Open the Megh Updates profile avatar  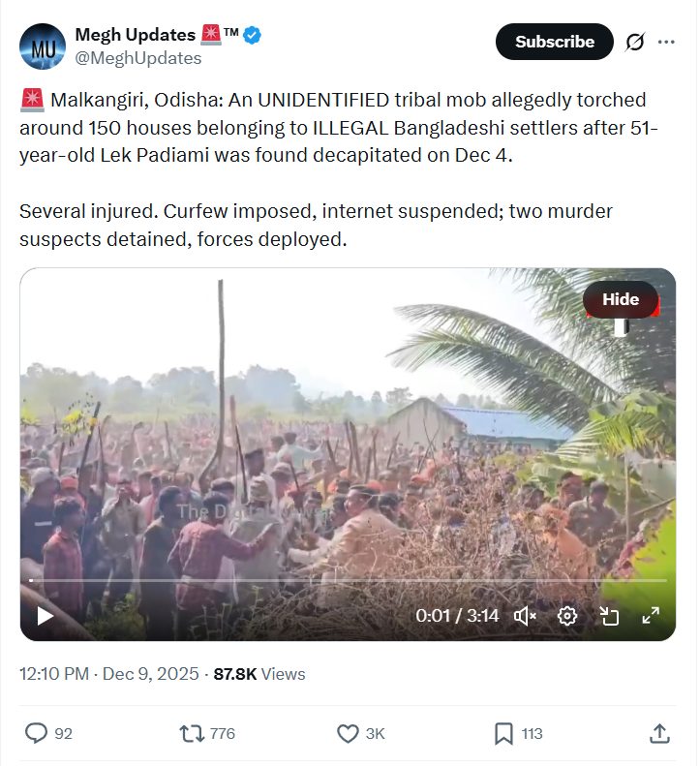[43, 46]
